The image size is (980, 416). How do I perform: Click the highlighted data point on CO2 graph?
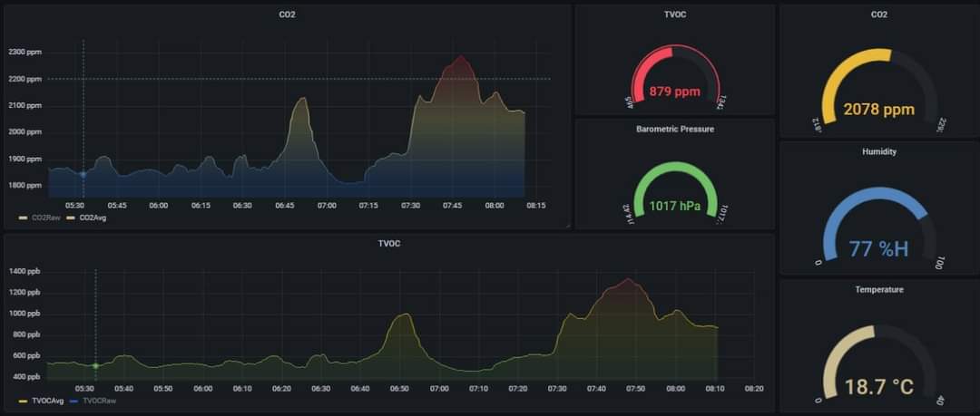83,174
